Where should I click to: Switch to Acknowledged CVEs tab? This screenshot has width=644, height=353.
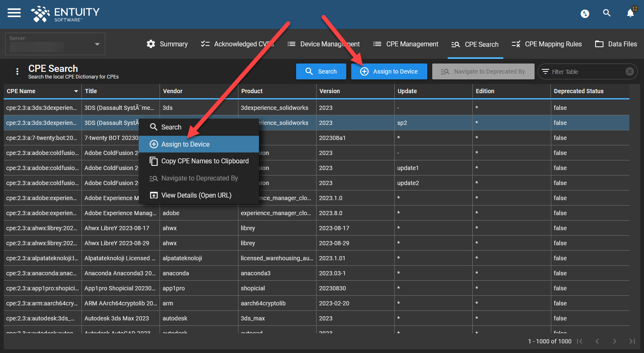(x=237, y=44)
